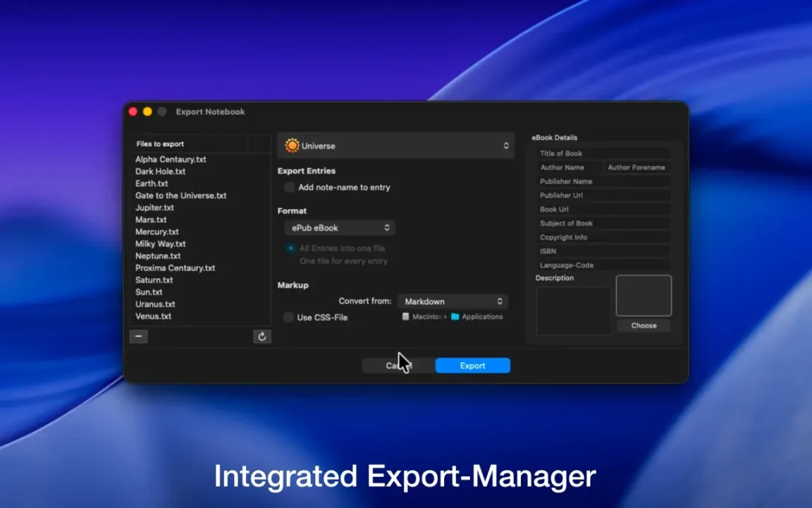Click the Subject of Book field
This screenshot has width=812, height=508.
tap(603, 224)
